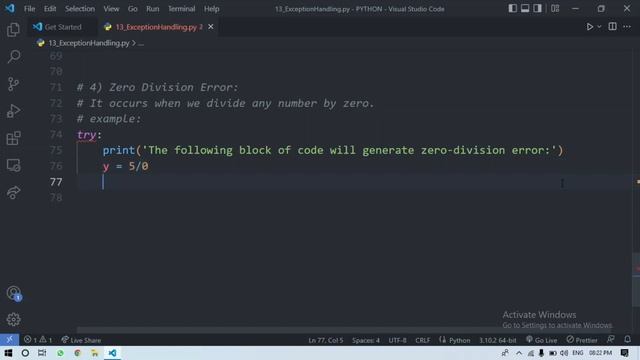Image resolution: width=640 pixels, height=360 pixels.
Task: Open File Explorer from taskbar
Action: (x=95, y=353)
